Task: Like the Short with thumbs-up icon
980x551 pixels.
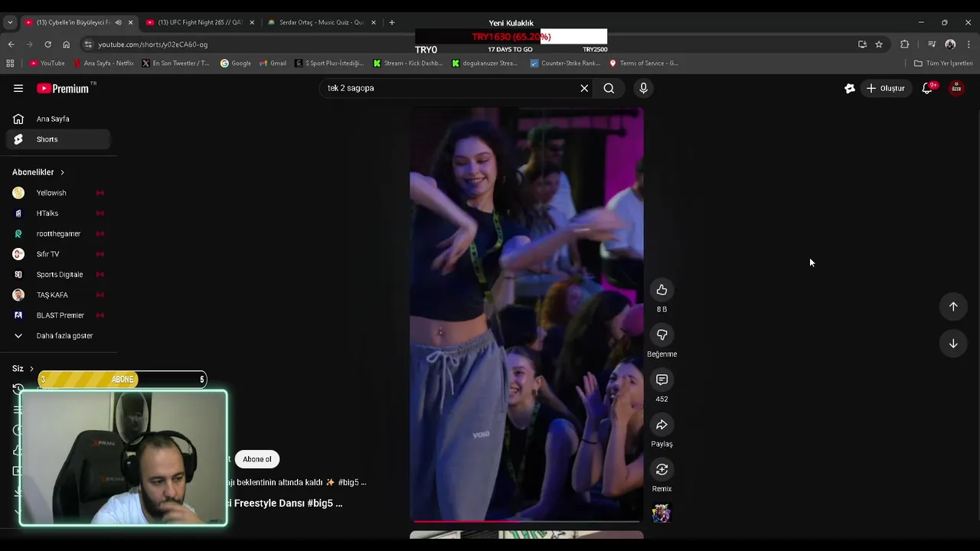Action: pyautogui.click(x=661, y=289)
